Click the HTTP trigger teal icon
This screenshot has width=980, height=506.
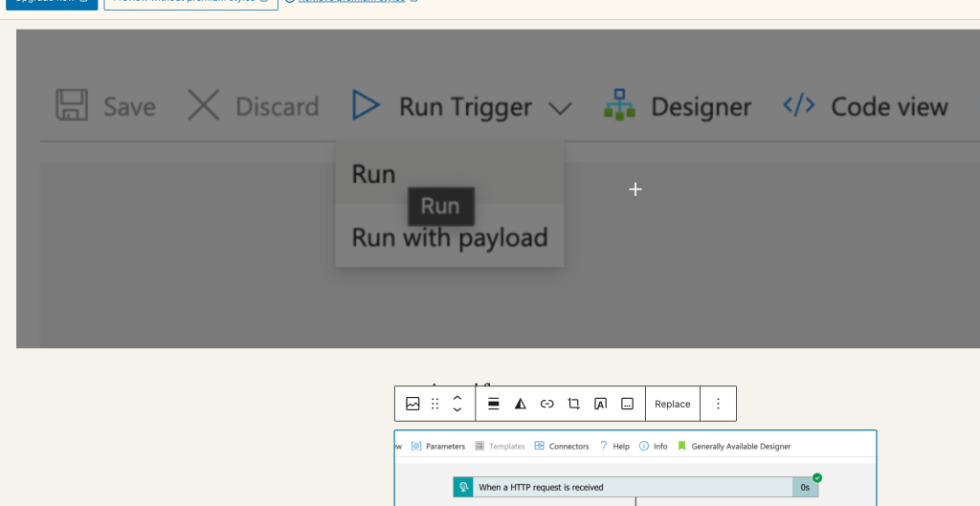(463, 487)
